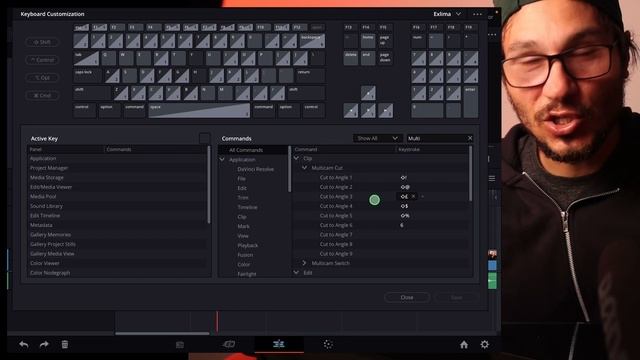Open the Show All filter dropdown

pyautogui.click(x=377, y=138)
